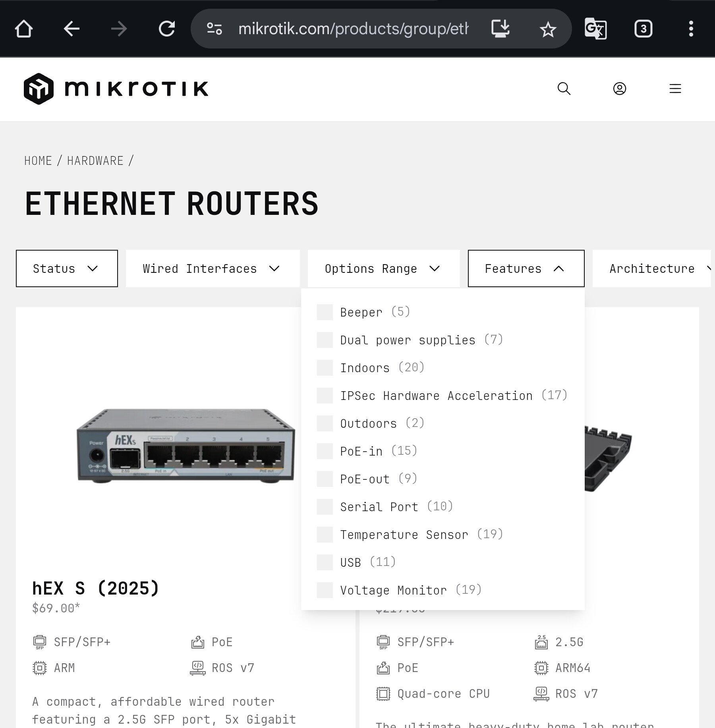Open the Wired Interfaces dropdown
Screen dimensions: 715x728
pos(213,268)
